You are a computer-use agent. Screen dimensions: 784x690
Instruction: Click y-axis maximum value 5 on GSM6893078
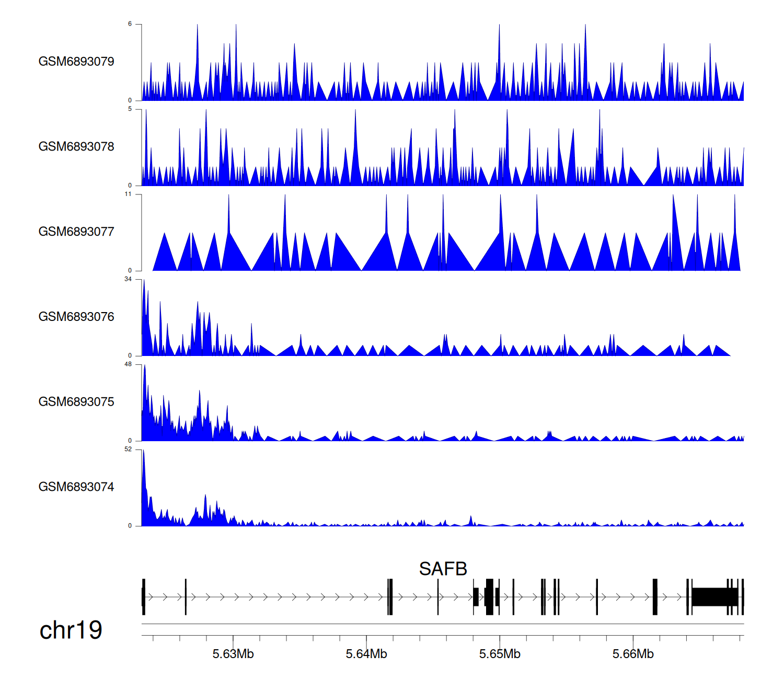130,109
